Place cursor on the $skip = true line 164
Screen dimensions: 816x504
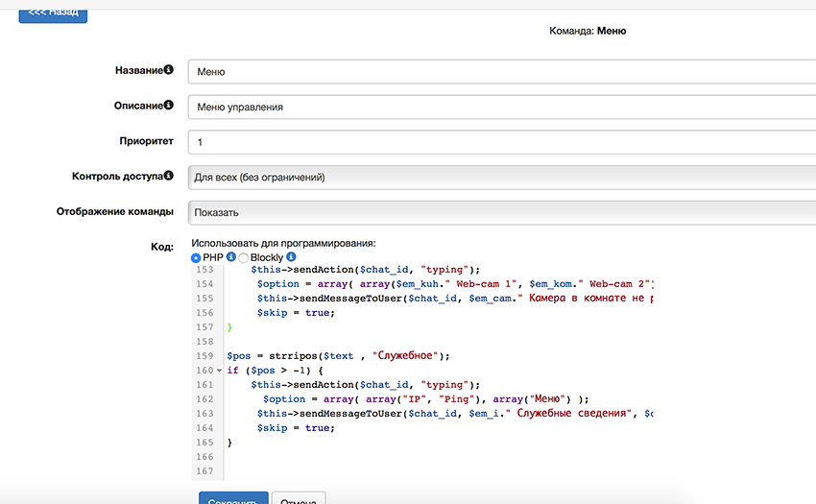tap(296, 428)
